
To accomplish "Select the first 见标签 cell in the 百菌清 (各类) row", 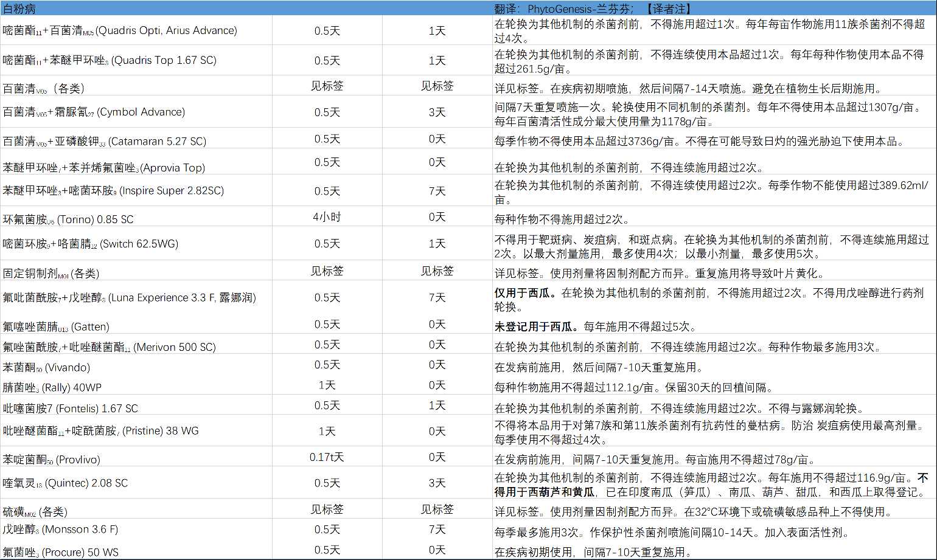I will (x=327, y=86).
